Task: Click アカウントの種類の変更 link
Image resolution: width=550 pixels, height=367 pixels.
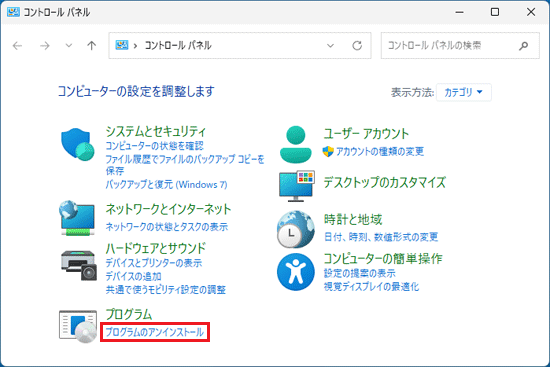Action: pyautogui.click(x=380, y=151)
